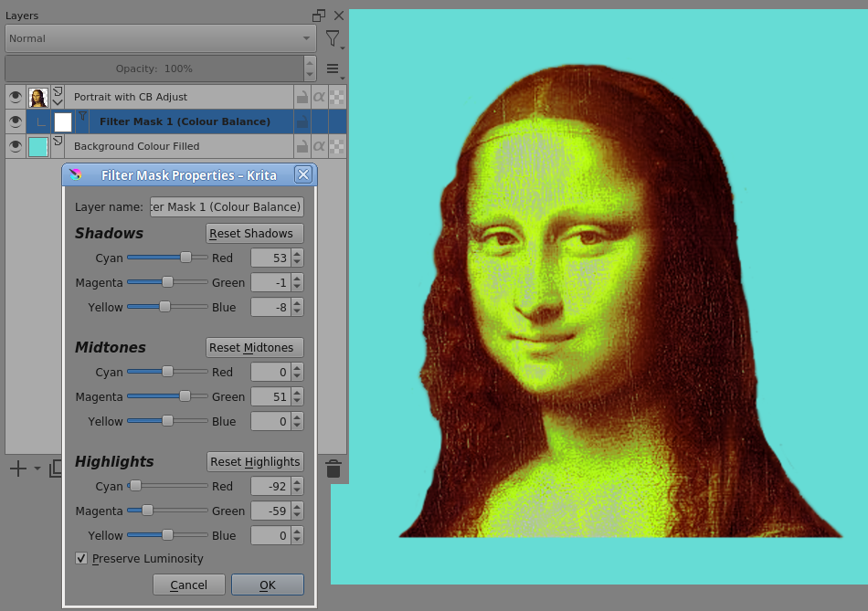Screen dimensions: 868x611
Task: Open the layer filter funnel menu
Action: pos(333,38)
